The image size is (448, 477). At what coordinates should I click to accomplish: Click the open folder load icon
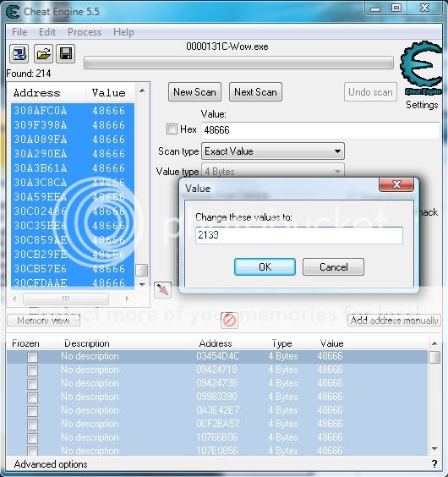click(43, 54)
